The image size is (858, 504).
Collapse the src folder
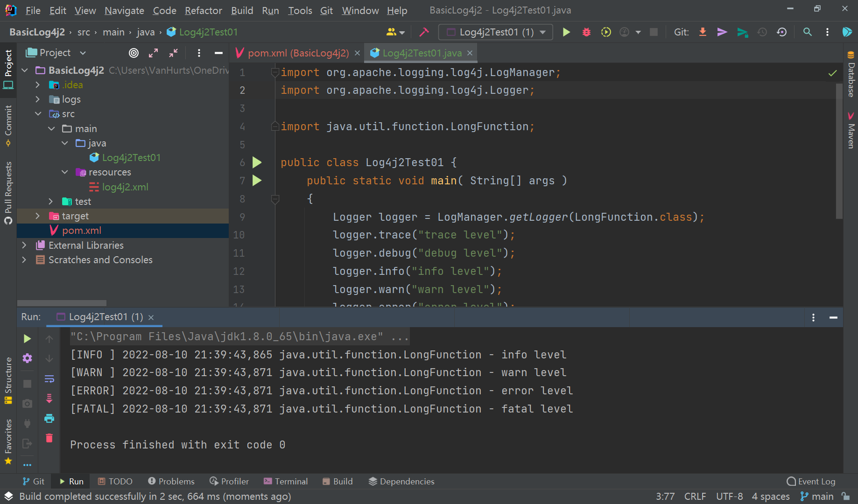38,114
